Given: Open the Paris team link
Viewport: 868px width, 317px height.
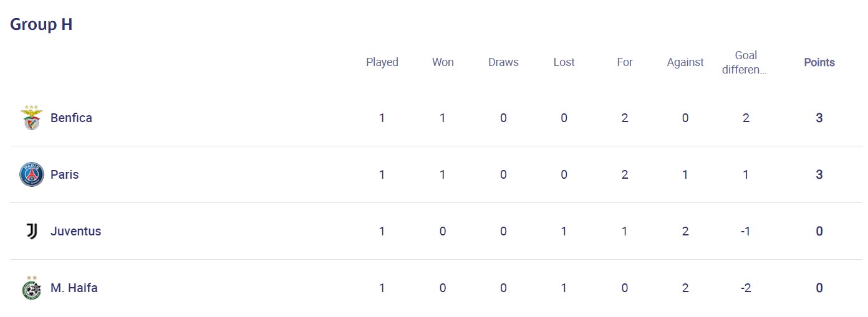Looking at the screenshot, I should (x=64, y=174).
